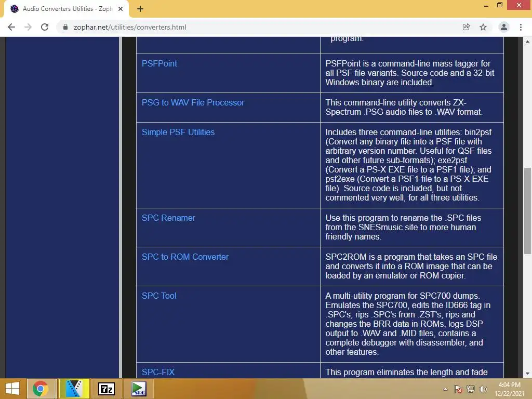Open the SPC Tool link
Image resolution: width=532 pixels, height=399 pixels.
pyautogui.click(x=159, y=296)
